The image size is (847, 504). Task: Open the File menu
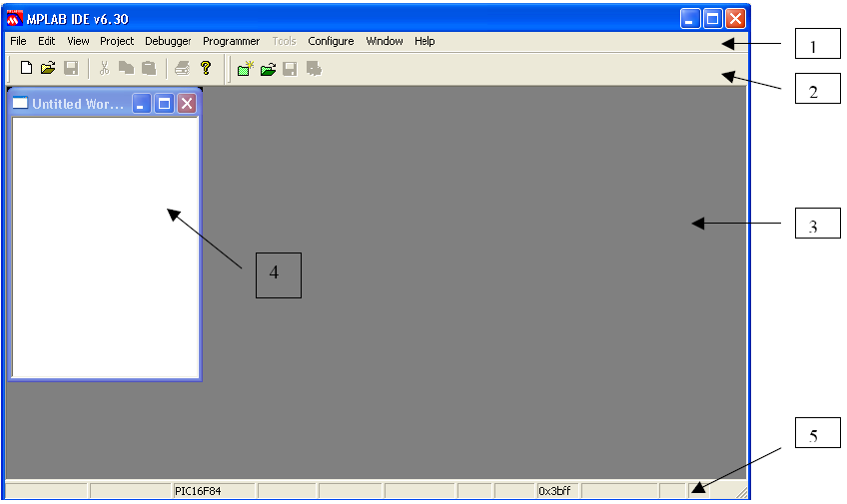tap(18, 41)
